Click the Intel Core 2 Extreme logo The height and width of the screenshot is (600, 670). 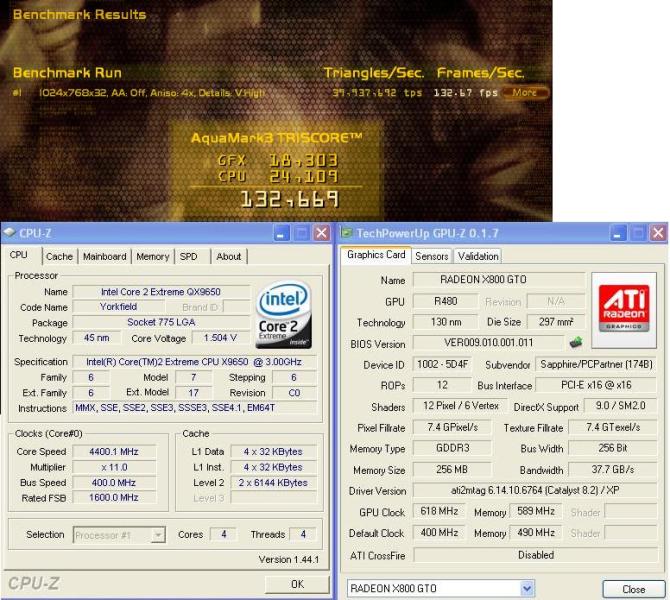click(x=285, y=314)
